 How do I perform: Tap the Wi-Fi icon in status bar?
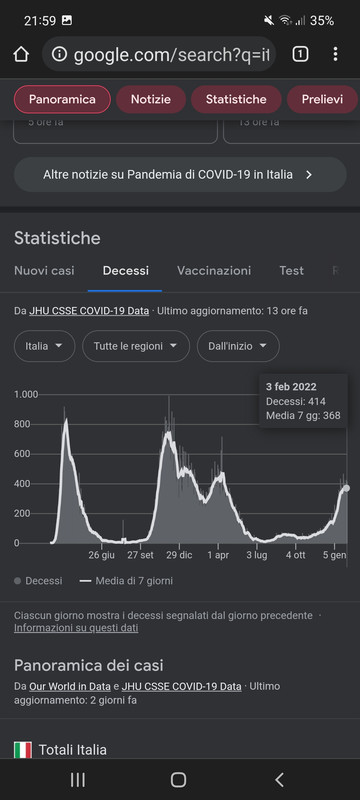coord(285,20)
